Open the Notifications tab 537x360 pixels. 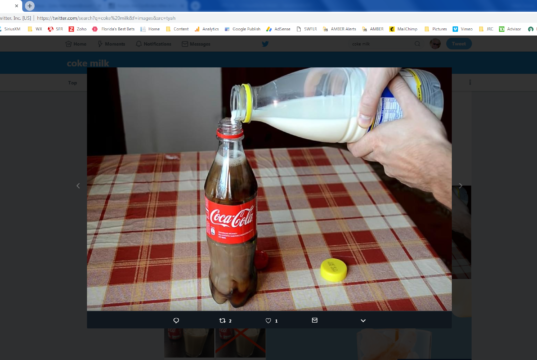coord(153,44)
